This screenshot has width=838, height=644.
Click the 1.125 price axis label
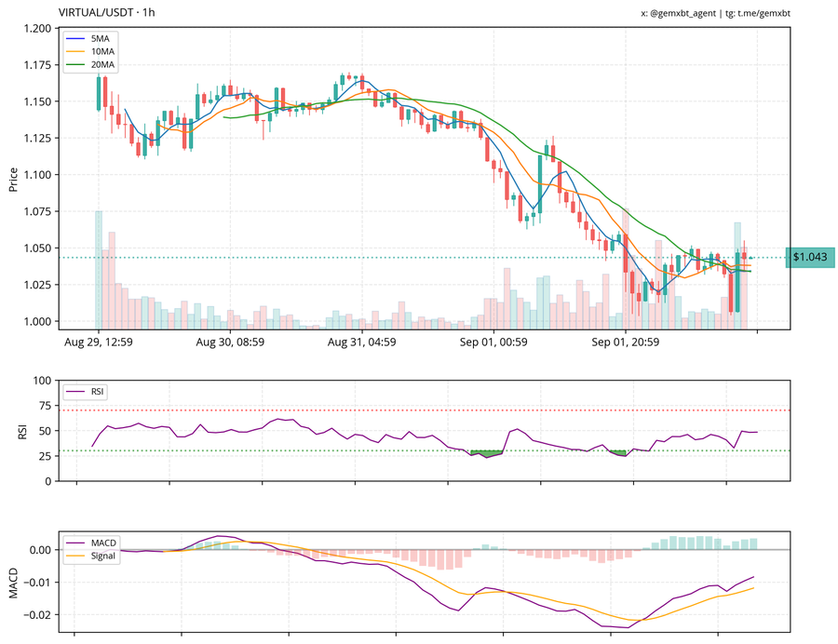(x=37, y=139)
